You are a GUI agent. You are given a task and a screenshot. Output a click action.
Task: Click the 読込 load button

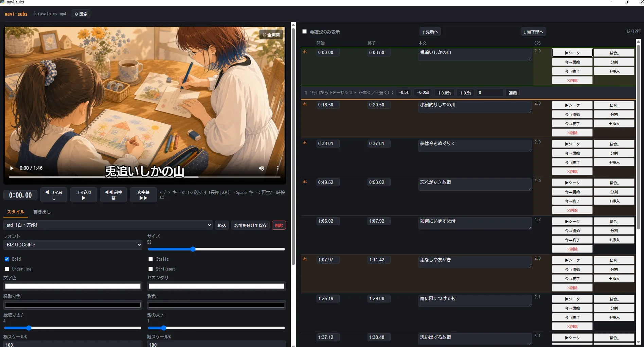tap(222, 225)
